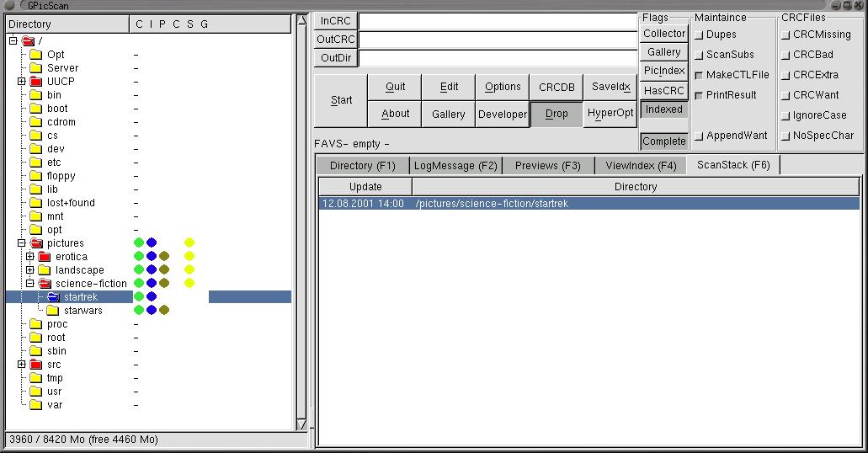Screen dimensions: 868x453
Task: Expand the landscape folder node
Action: 30,270
